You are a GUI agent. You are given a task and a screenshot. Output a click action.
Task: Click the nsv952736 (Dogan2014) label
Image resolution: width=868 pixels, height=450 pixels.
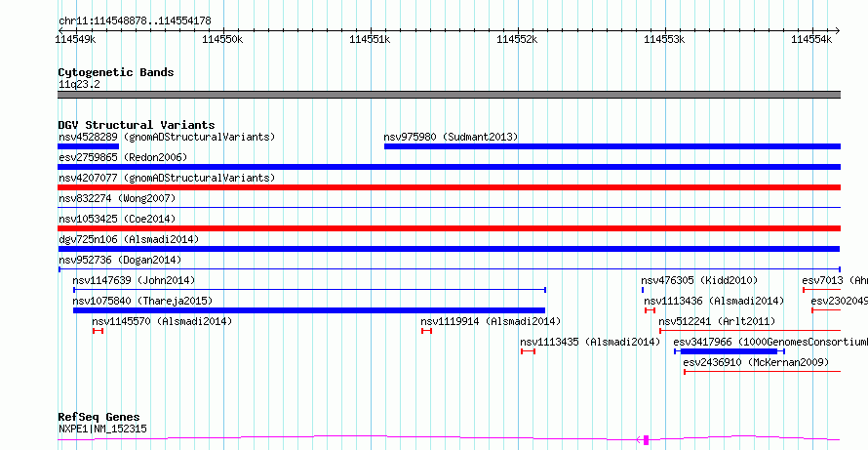tap(120, 260)
